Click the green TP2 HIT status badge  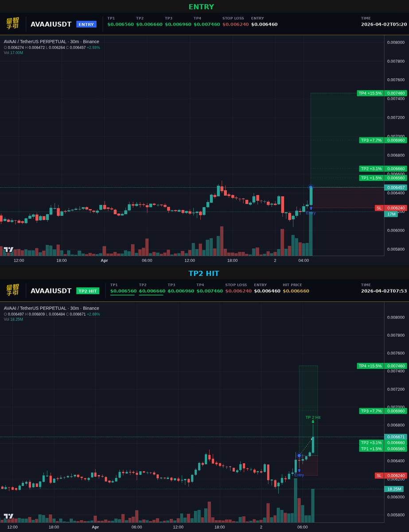click(x=88, y=291)
